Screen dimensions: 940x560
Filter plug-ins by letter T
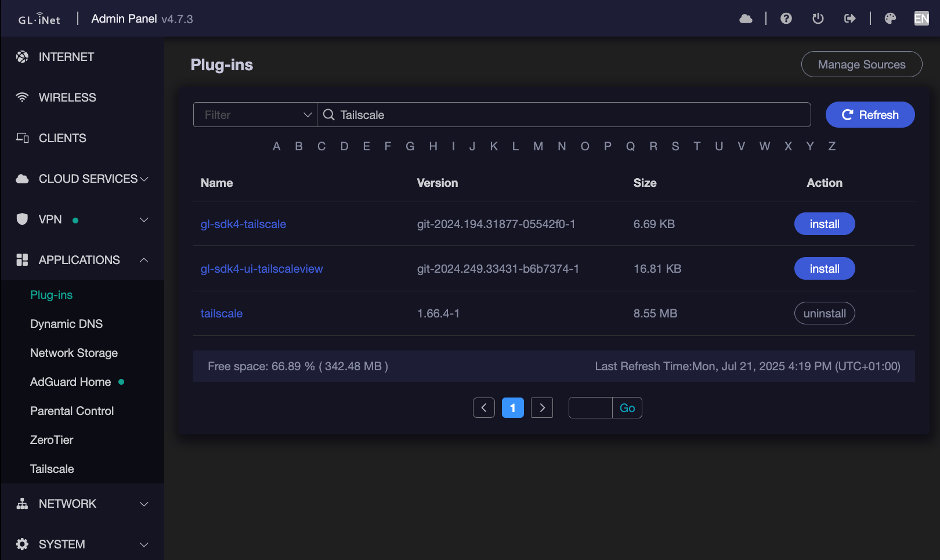[x=697, y=146]
